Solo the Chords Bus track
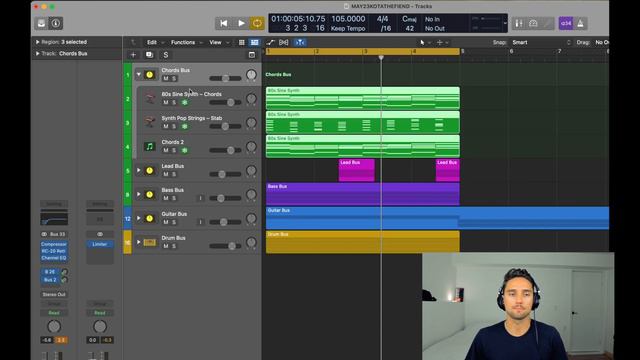Viewport: 640px width, 360px height. tap(174, 78)
